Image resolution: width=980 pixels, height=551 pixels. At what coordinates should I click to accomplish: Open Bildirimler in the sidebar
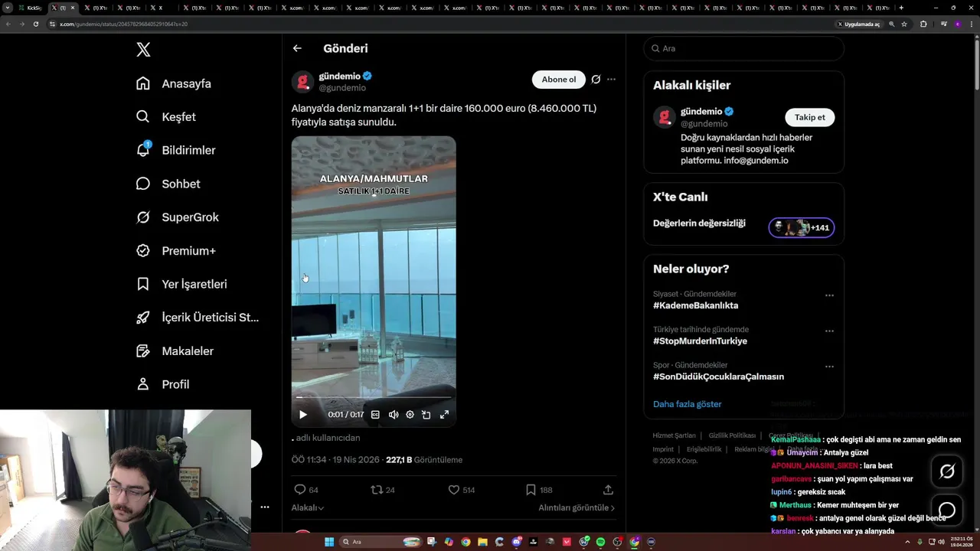tap(176, 150)
